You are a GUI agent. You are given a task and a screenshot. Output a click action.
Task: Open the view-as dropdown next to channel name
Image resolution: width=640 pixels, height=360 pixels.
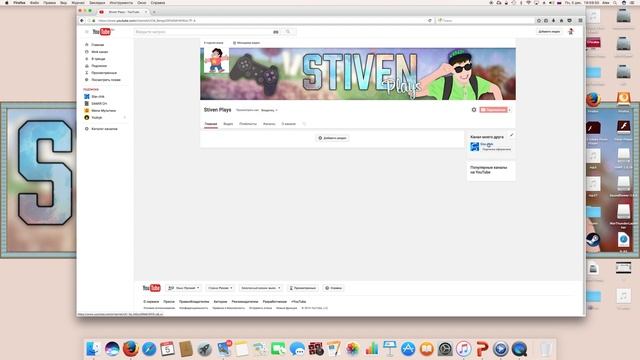point(269,110)
